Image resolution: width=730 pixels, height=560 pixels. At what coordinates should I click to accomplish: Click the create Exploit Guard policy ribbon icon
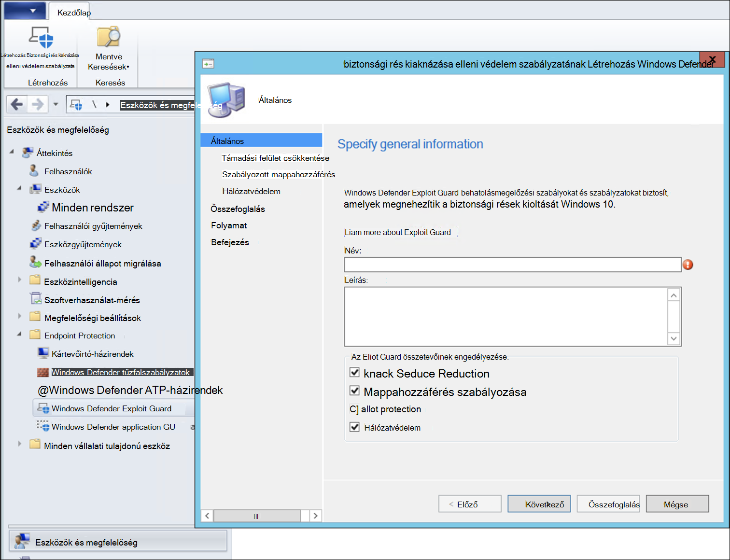(41, 38)
